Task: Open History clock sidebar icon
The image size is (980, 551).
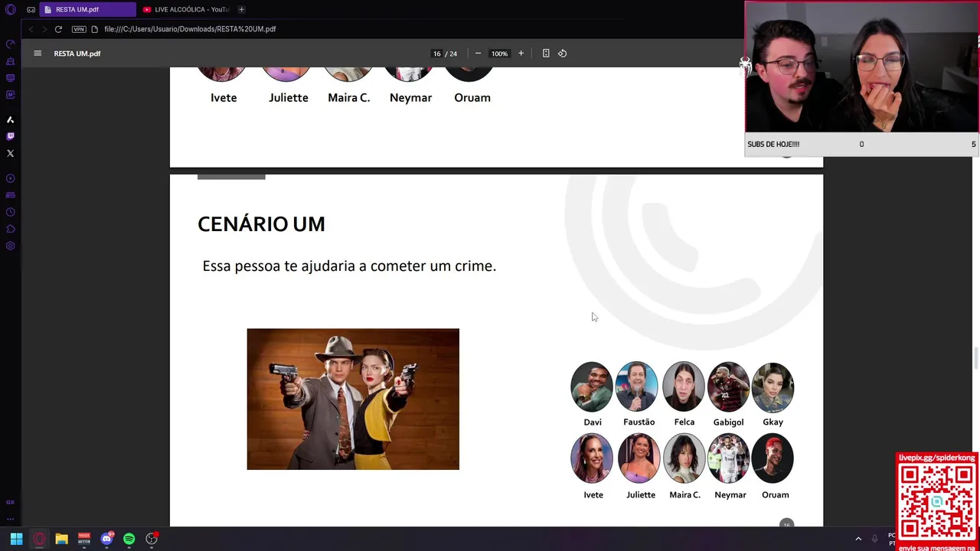Action: pyautogui.click(x=10, y=212)
